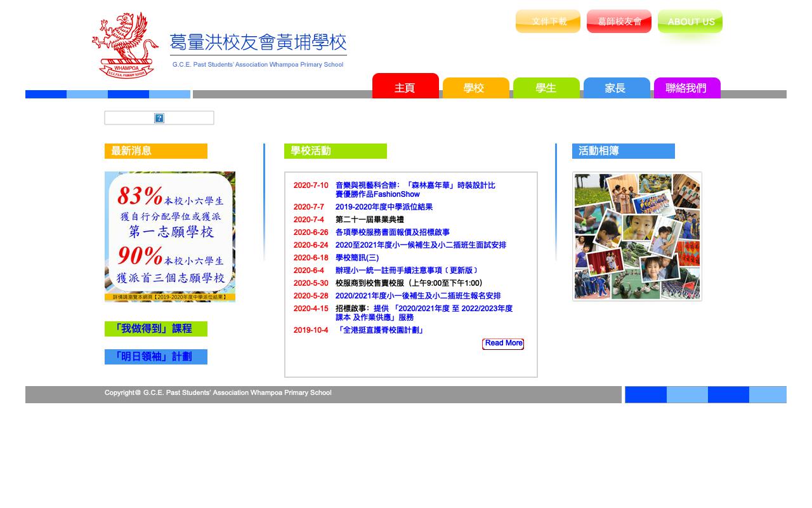Click the Read More button
812x508 pixels.
click(x=503, y=343)
